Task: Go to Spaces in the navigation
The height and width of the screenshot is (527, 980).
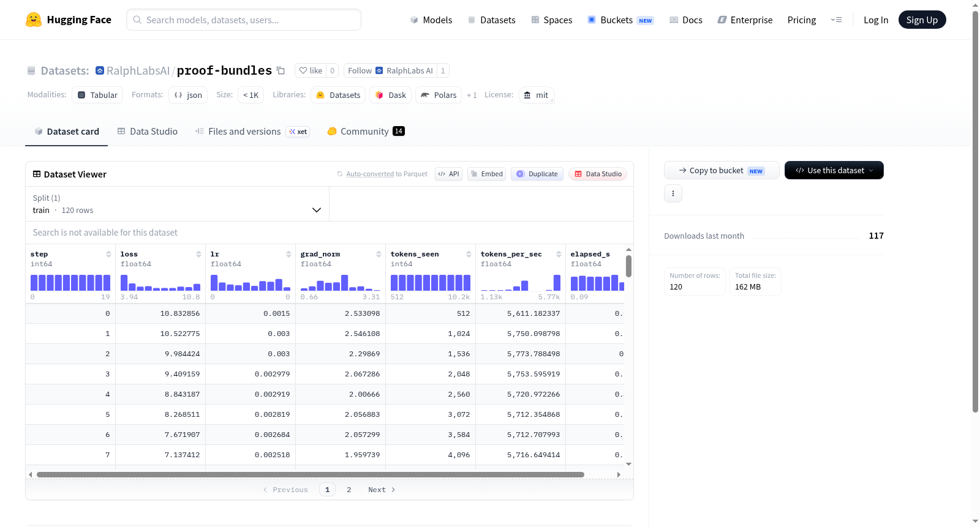Action: pos(552,20)
